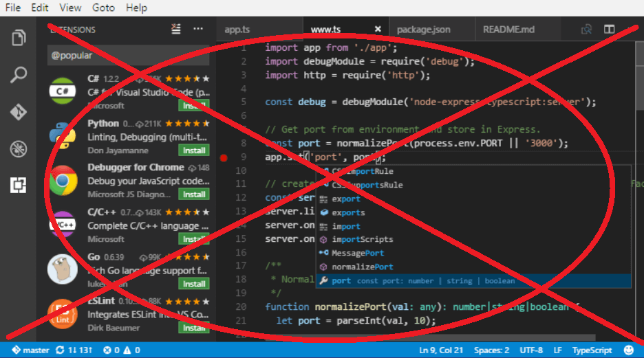Click the open changes icon in editor toolbar
The width and height of the screenshot is (644, 358).
(586, 29)
